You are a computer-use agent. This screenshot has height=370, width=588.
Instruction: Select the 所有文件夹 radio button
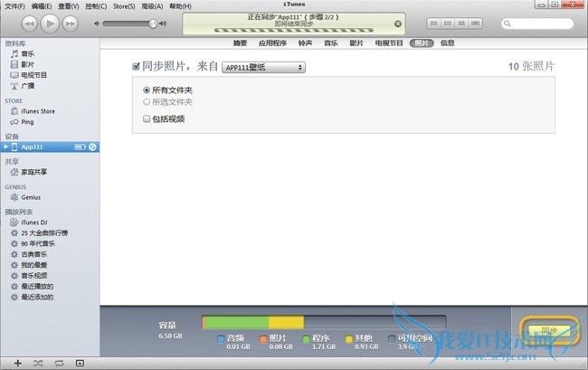coord(147,90)
